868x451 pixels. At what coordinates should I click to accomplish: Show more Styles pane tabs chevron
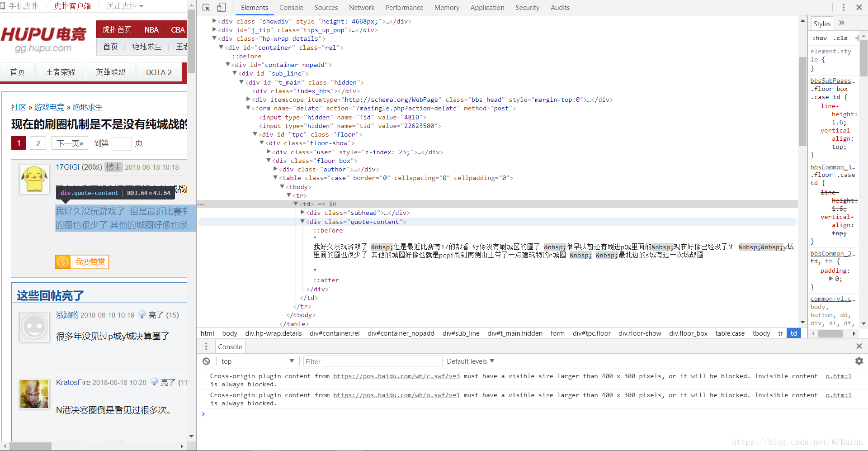click(x=841, y=23)
